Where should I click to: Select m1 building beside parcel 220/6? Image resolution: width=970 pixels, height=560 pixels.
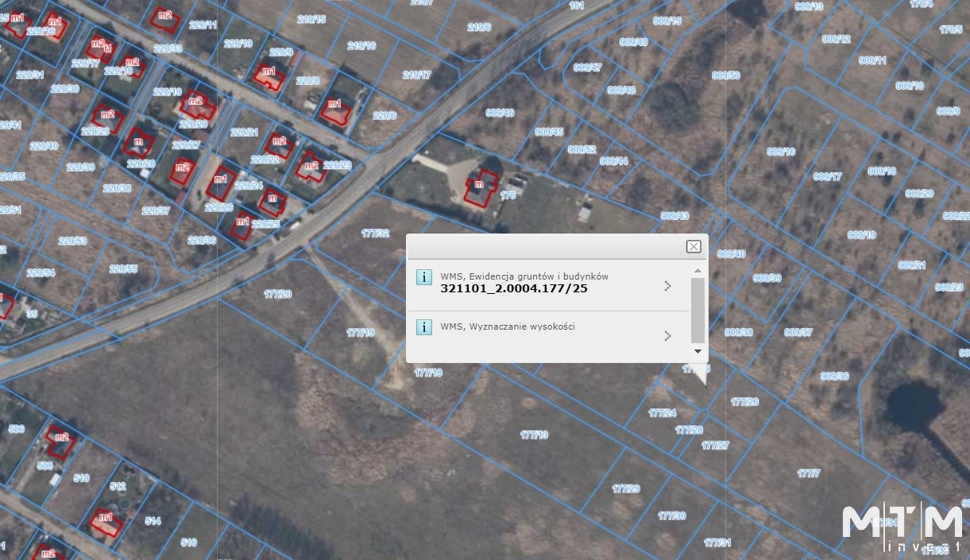click(x=336, y=110)
